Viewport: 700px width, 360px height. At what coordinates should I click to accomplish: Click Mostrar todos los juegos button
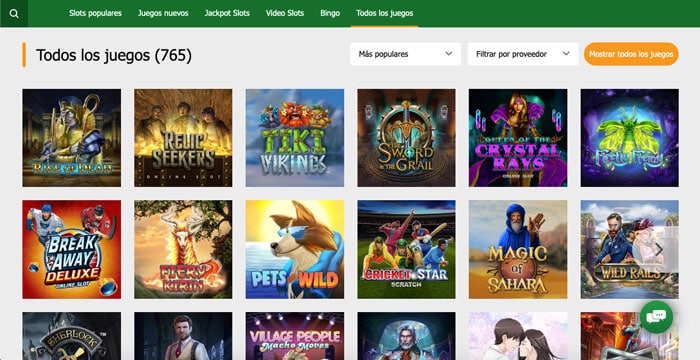pyautogui.click(x=631, y=54)
